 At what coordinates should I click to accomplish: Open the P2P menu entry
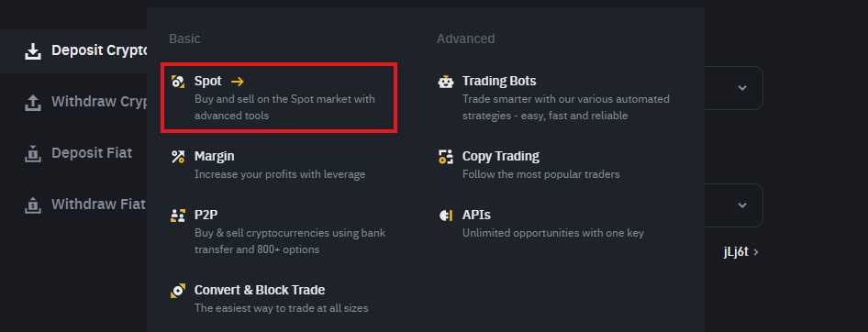[x=278, y=232]
